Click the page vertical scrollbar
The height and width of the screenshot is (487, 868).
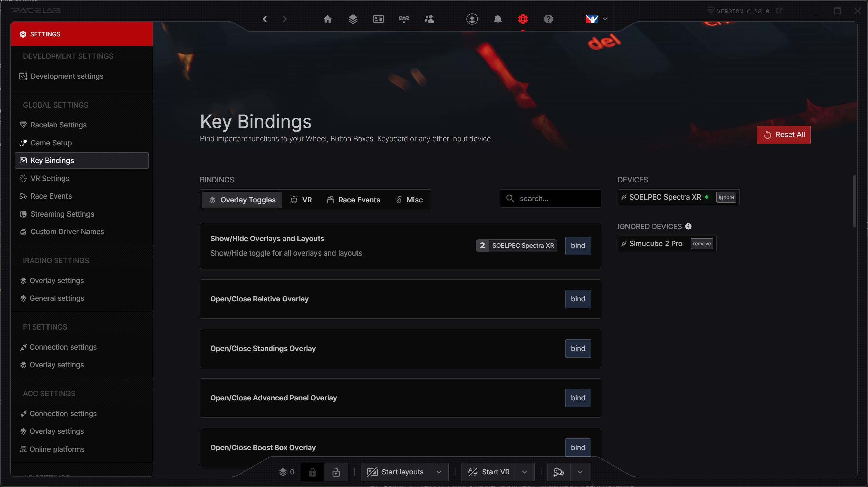854,202
